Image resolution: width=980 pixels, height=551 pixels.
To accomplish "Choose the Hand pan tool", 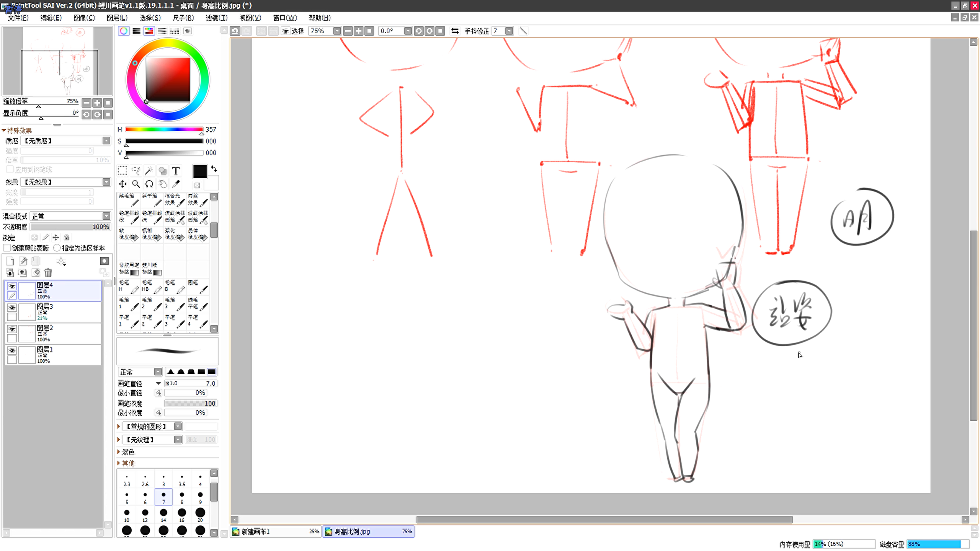I will click(x=163, y=184).
